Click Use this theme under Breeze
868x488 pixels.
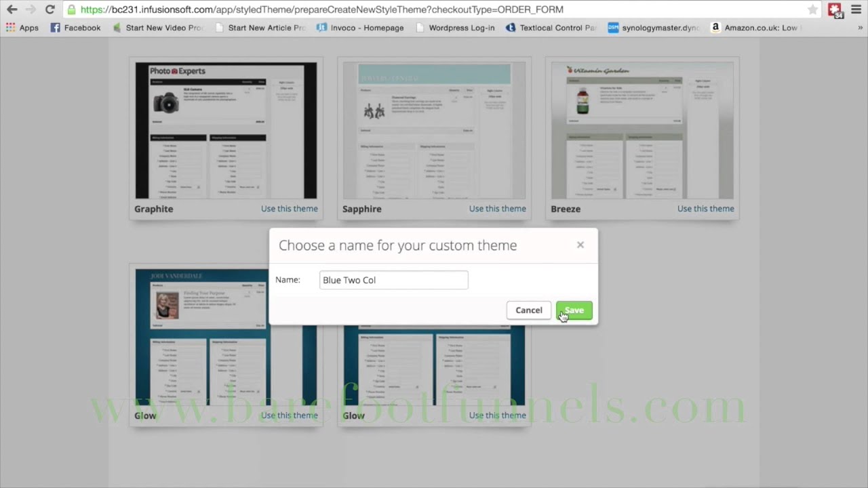click(706, 209)
